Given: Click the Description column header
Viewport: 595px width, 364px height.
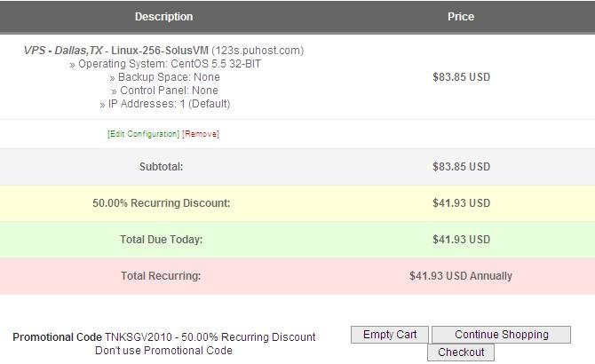Looking at the screenshot, I should [164, 17].
